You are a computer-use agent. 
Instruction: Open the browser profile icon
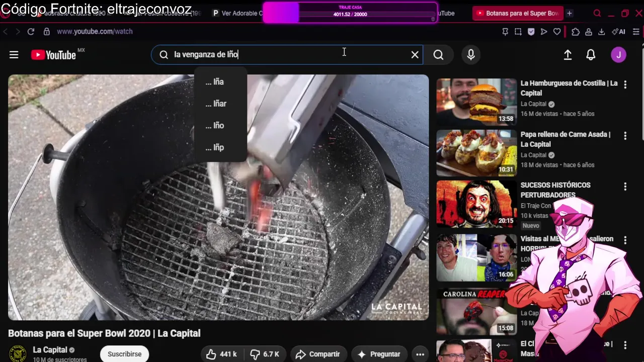point(588,31)
